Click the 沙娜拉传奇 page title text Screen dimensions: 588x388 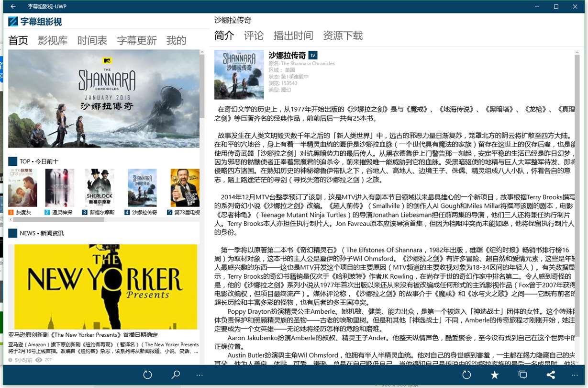(x=233, y=20)
